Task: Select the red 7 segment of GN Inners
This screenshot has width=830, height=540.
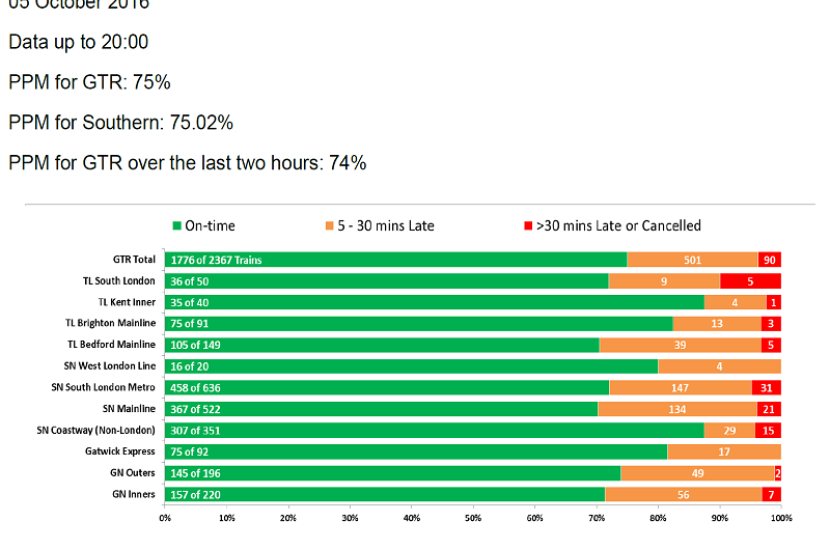Action: (771, 495)
